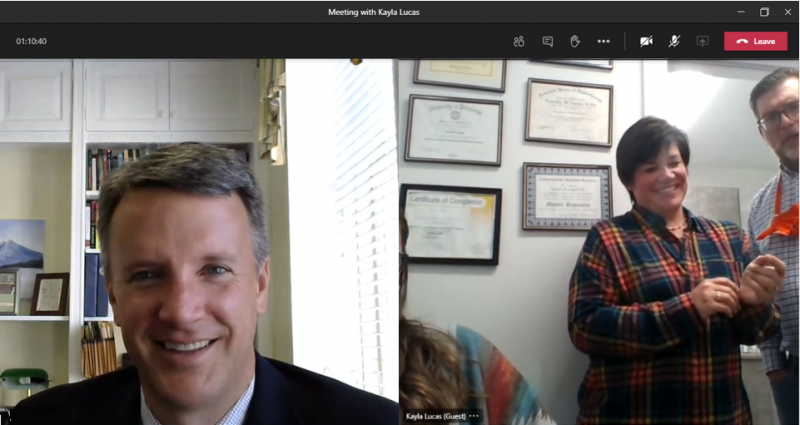Click the phone icon on the Leave button

tap(741, 41)
